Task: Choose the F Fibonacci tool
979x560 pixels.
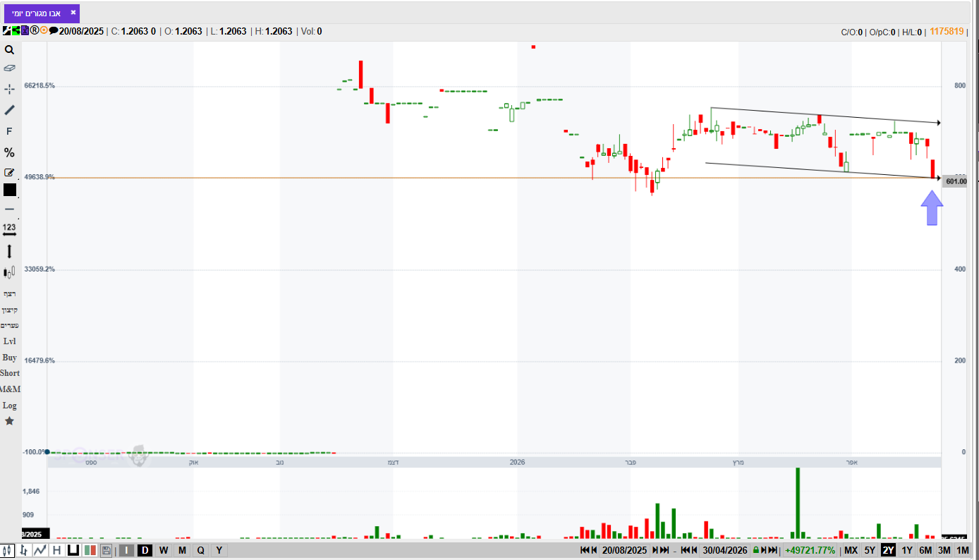Action: click(x=9, y=131)
